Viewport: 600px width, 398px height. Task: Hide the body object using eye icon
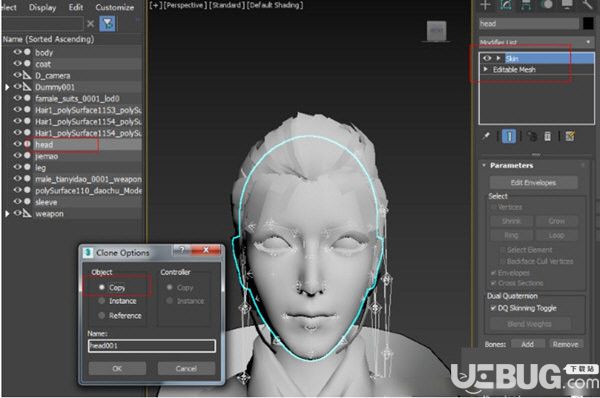(17, 52)
